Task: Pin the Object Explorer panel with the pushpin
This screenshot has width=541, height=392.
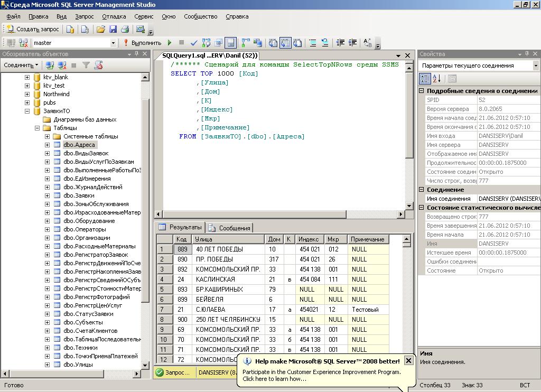Action: 137,54
